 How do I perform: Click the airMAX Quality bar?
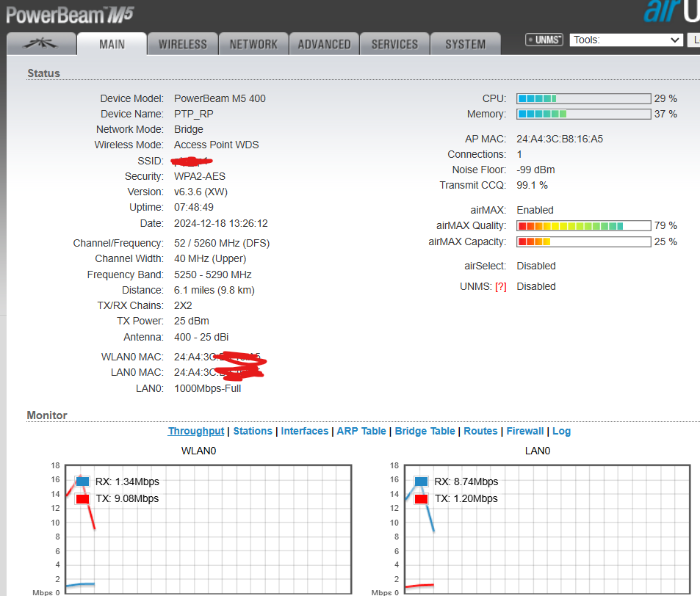coord(583,226)
